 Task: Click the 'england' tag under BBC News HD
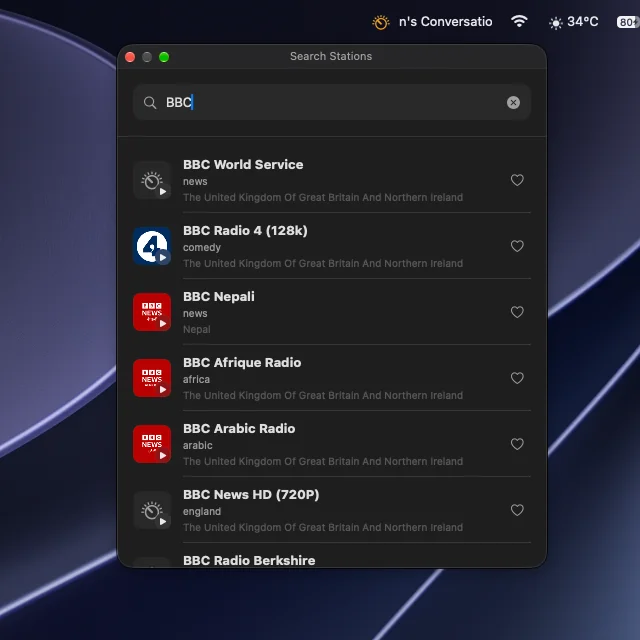pyautogui.click(x=202, y=511)
